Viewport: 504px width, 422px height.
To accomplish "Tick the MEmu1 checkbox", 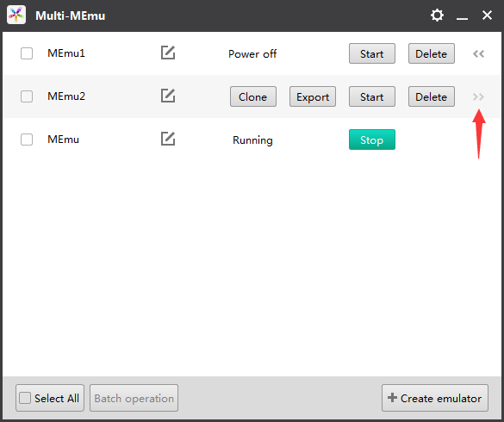I will pyautogui.click(x=27, y=53).
